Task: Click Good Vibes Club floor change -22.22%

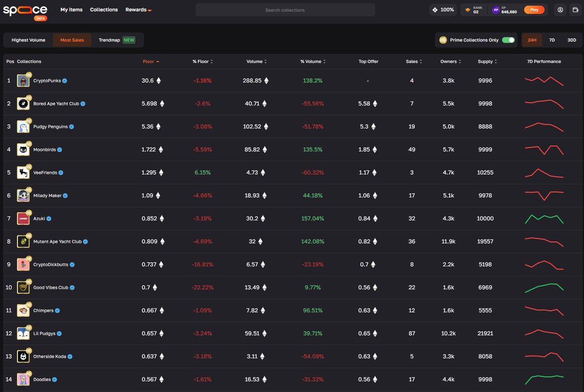Action: point(202,287)
